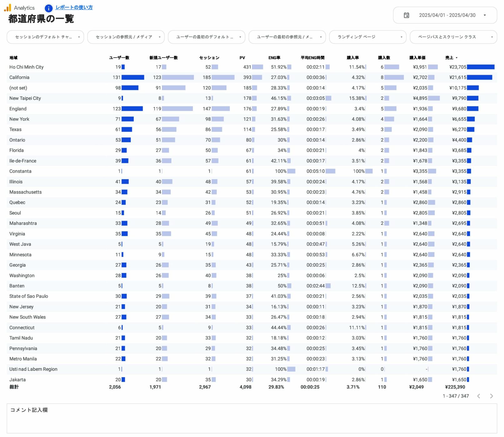
Task: Sort table by ユーザー数 column header
Action: tap(119, 58)
